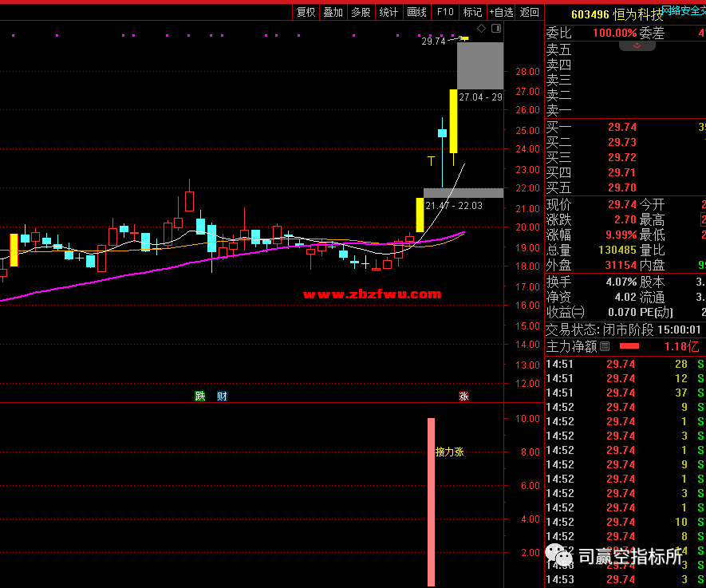Click the 14:52 trade row with volume 8
This screenshot has height=588, width=706.
coord(625,536)
